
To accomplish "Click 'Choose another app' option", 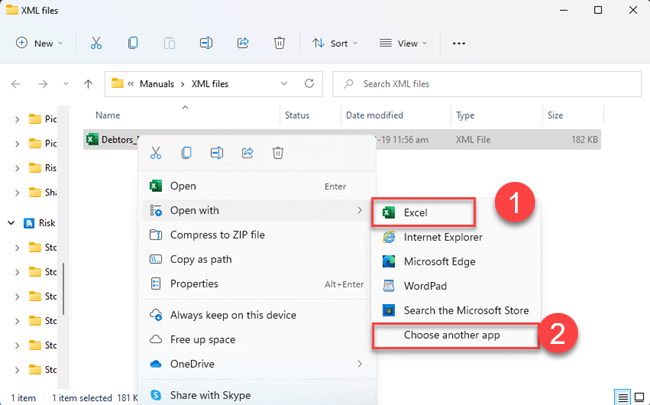I will pos(452,335).
